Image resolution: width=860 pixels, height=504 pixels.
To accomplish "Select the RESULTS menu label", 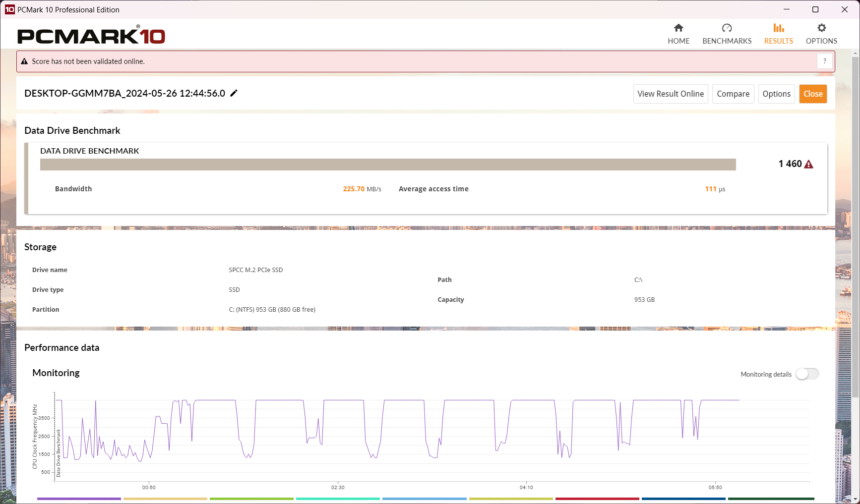I will pyautogui.click(x=779, y=41).
